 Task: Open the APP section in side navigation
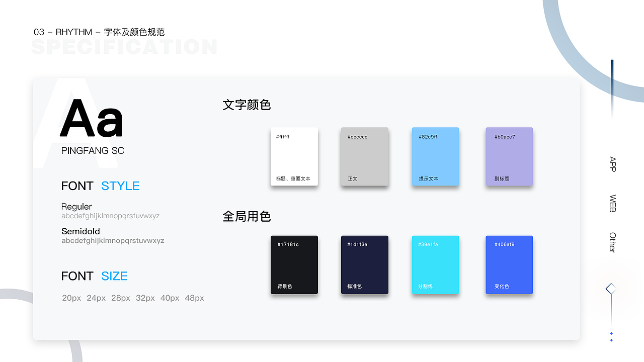point(612,164)
